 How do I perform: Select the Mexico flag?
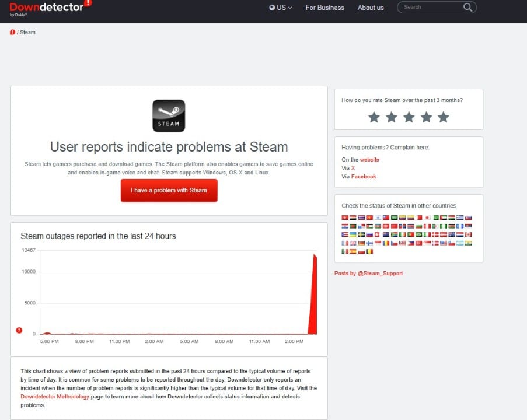click(345, 251)
